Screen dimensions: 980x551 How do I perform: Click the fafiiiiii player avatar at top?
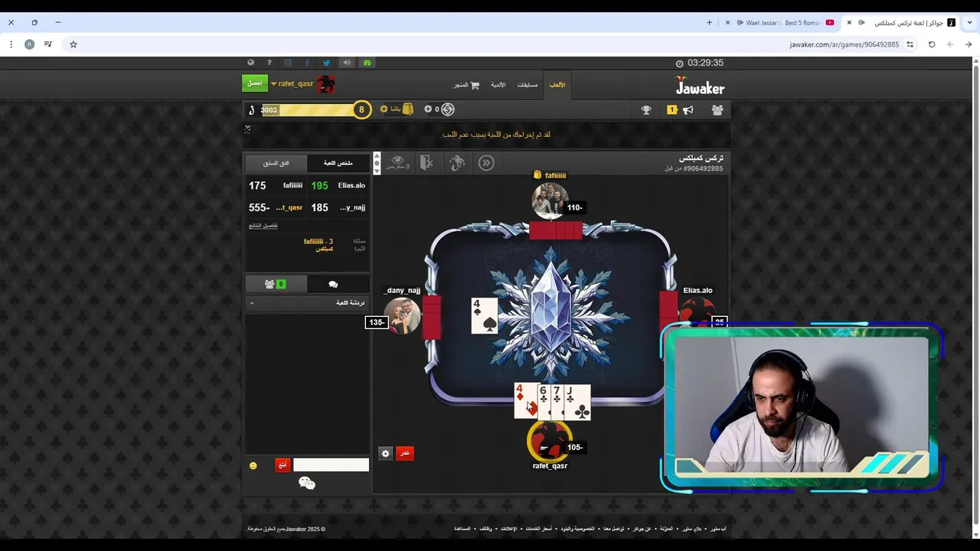click(550, 201)
